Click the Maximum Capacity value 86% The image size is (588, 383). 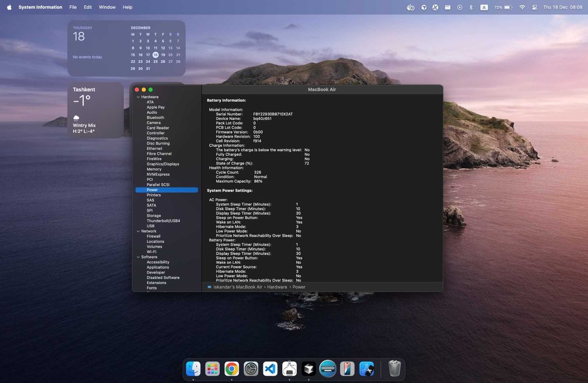point(258,181)
